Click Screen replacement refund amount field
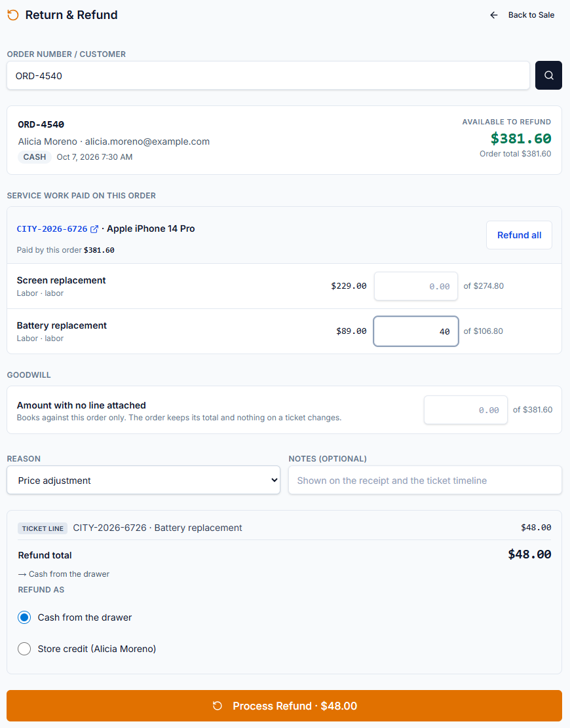 point(416,286)
